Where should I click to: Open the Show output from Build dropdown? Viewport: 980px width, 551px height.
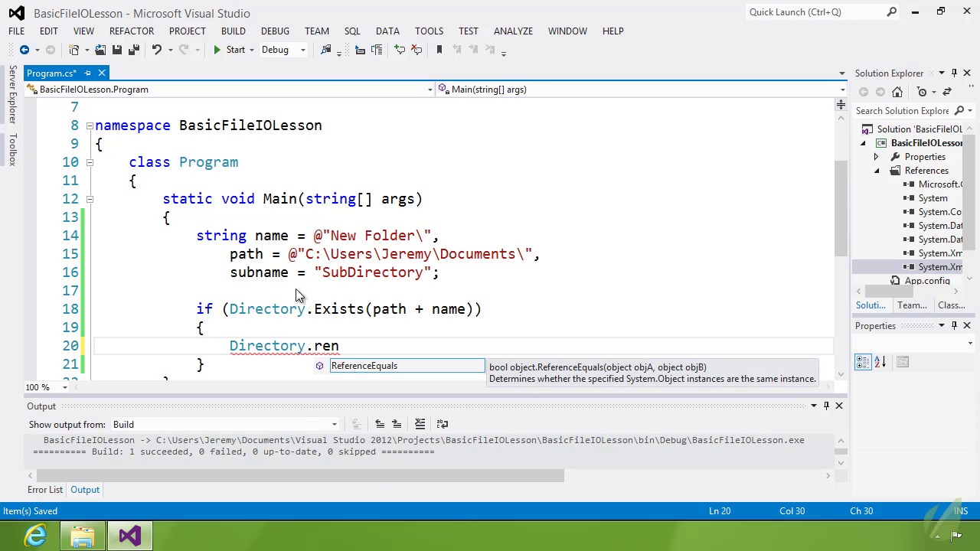334,425
